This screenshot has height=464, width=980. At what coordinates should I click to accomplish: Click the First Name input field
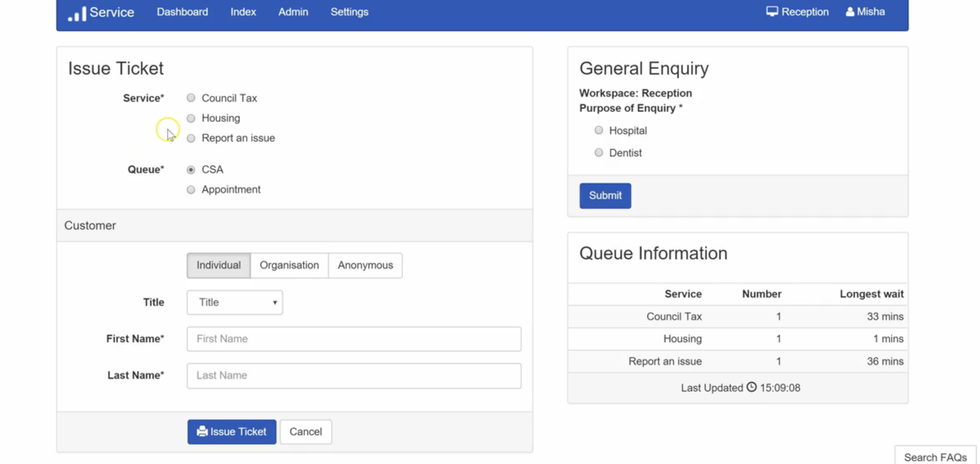click(x=353, y=339)
